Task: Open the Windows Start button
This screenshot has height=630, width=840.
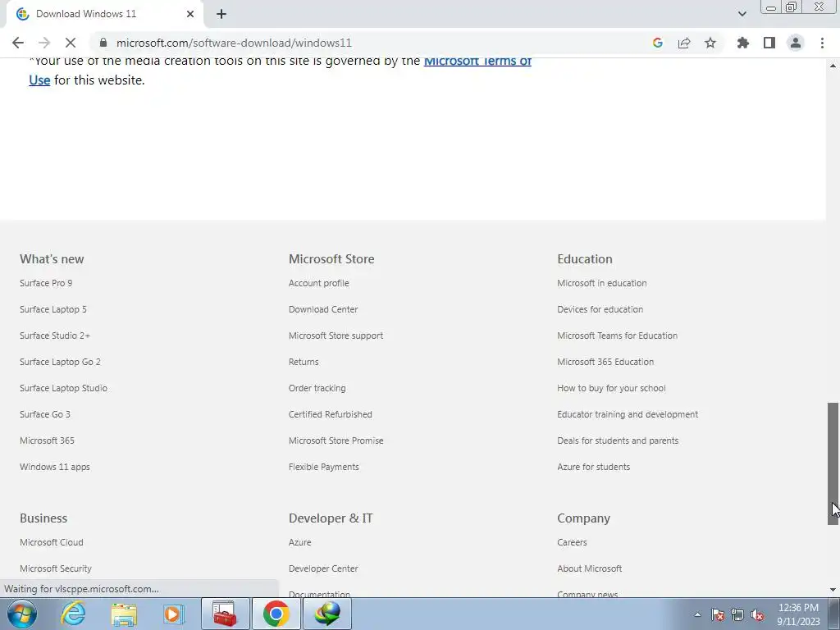Action: [22, 614]
